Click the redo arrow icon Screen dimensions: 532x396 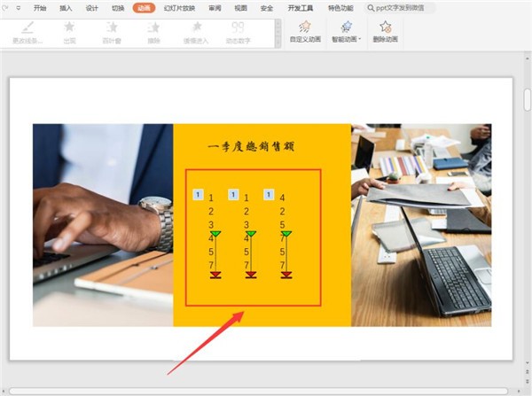pos(4,7)
